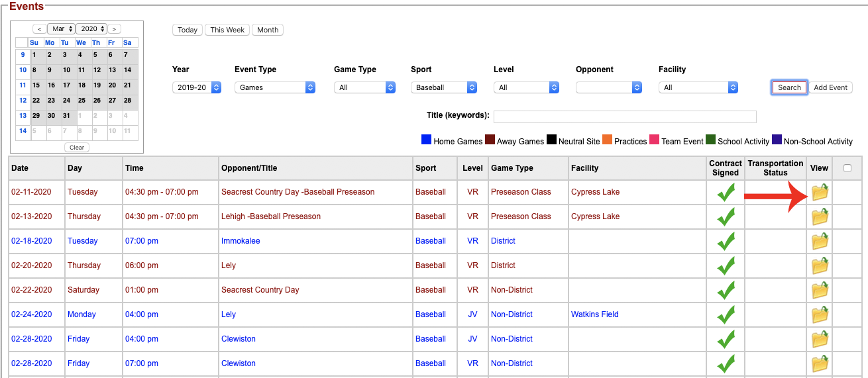Open the calendar year dropdown showing 2020
The height and width of the screenshot is (378, 868).
[x=91, y=29]
